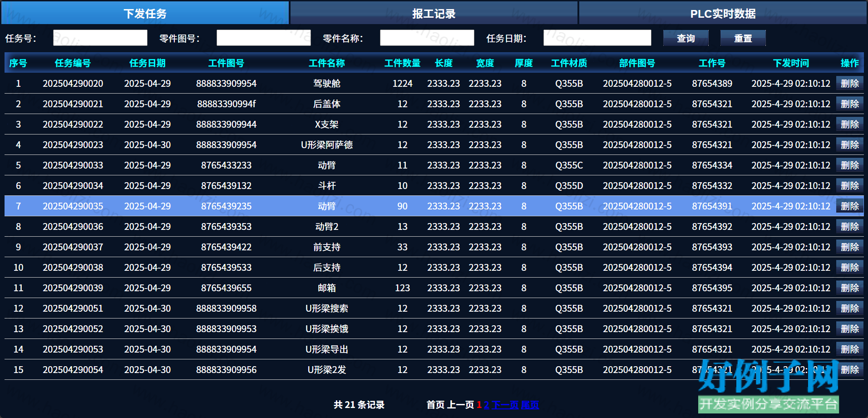This screenshot has width=868, height=418.
Task: Open the 报工记录 tab
Action: (x=434, y=13)
